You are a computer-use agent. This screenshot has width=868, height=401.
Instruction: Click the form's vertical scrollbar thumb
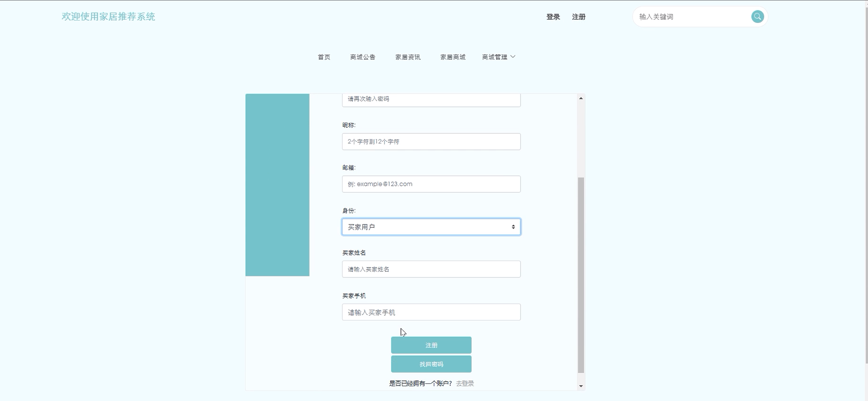pos(581,275)
